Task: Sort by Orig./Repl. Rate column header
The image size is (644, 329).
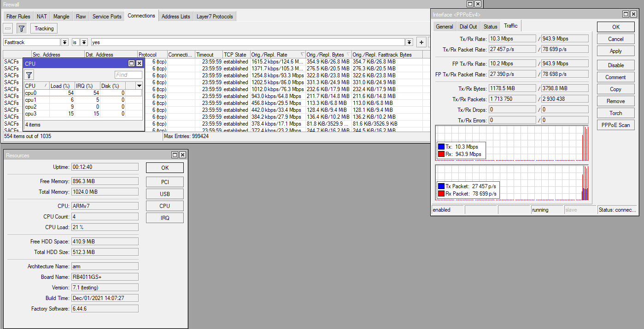Action: tap(278, 55)
